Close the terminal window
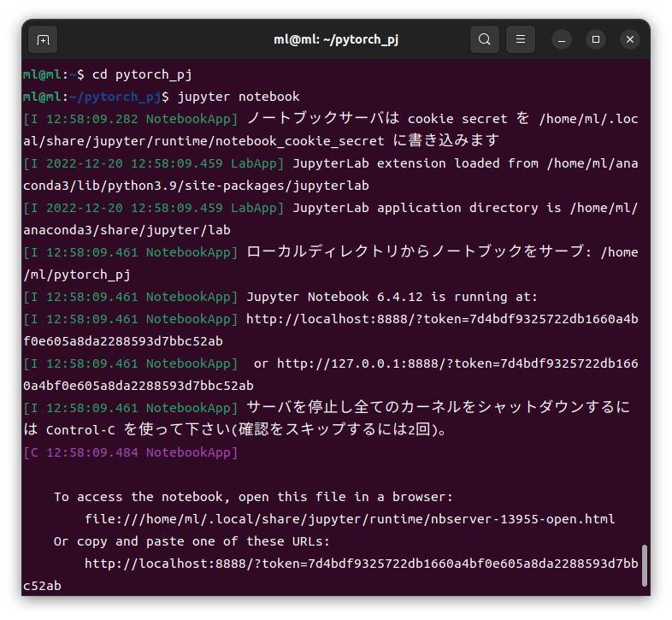672x620 pixels. click(630, 39)
